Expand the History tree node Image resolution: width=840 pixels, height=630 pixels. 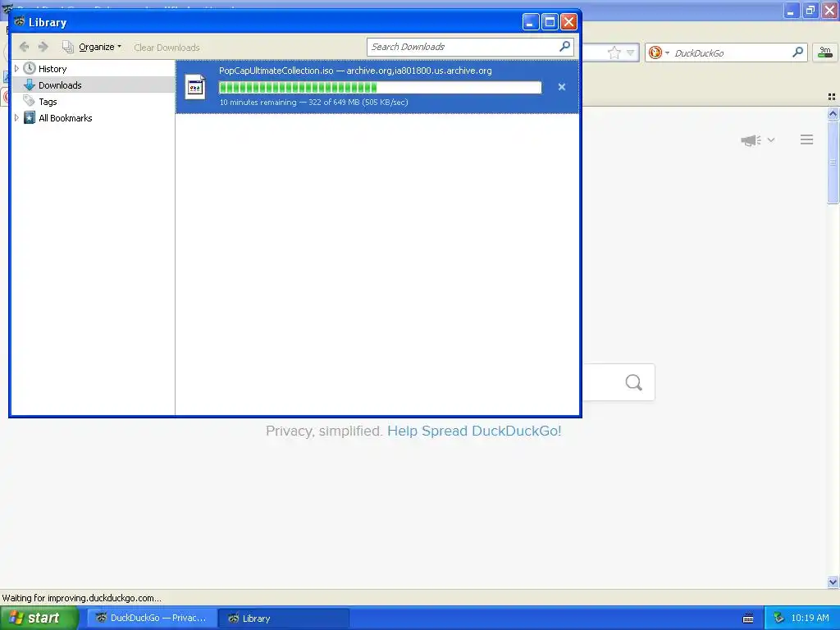(x=16, y=69)
